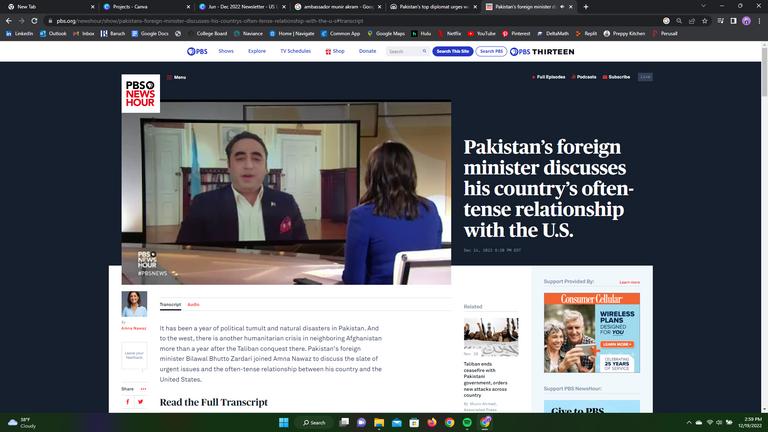
Task: Go back with the browser back arrow
Action: (9, 21)
